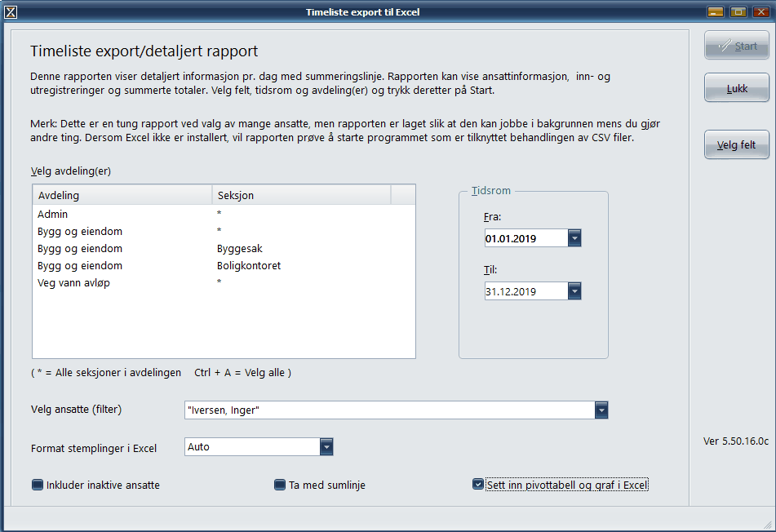Open the Fra date picker dropdown

tap(574, 238)
